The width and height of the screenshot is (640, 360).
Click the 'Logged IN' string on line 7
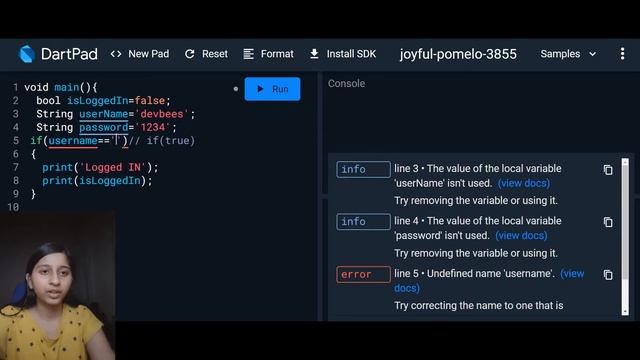113,167
